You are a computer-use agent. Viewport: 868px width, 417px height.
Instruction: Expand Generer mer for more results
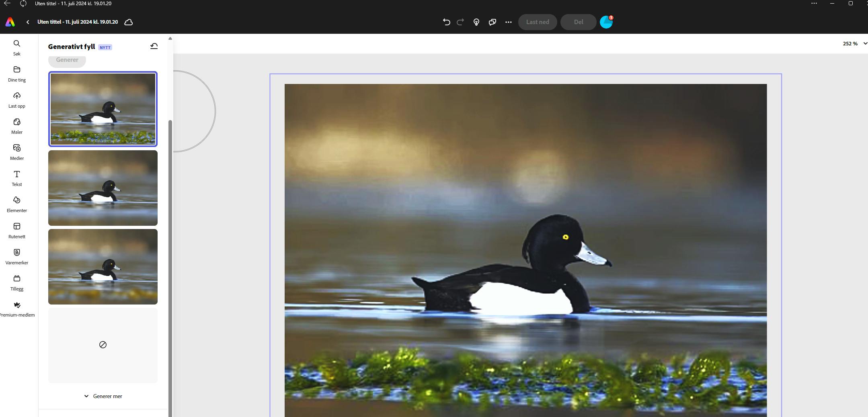[x=103, y=396]
